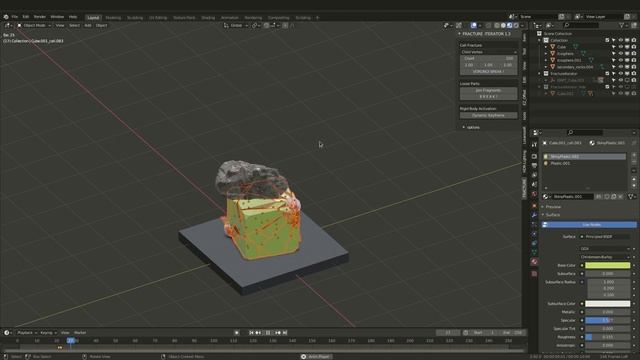Image resolution: width=640 pixels, height=360 pixels.
Task: Open the pivot point selector
Action: pyautogui.click(x=256, y=25)
